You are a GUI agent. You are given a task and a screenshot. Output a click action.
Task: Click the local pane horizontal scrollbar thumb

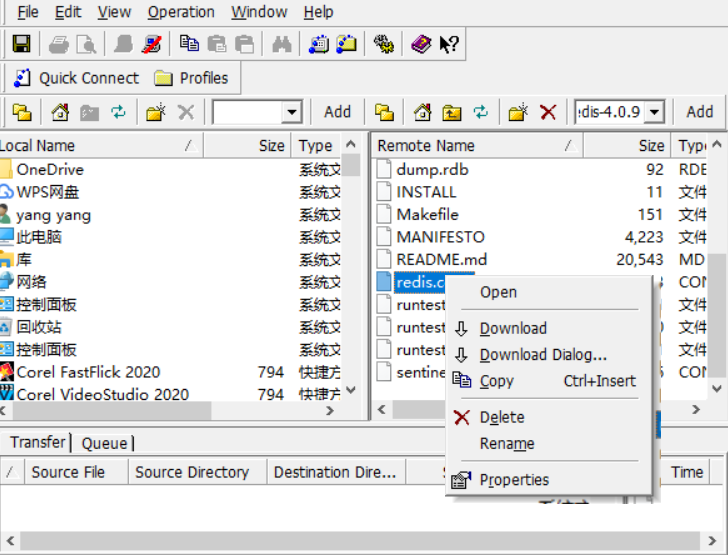(112, 410)
